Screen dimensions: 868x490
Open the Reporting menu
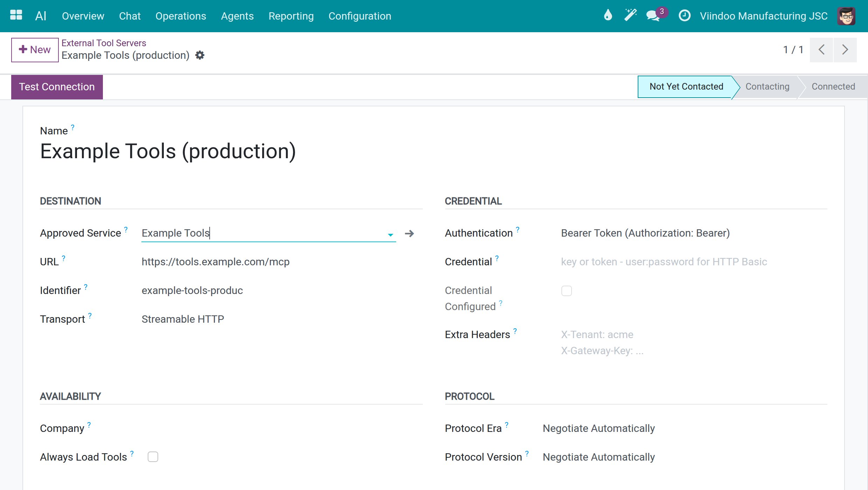click(291, 16)
